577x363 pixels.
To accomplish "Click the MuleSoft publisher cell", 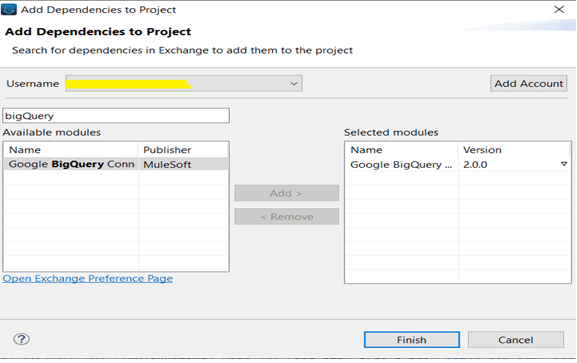I will pyautogui.click(x=183, y=164).
